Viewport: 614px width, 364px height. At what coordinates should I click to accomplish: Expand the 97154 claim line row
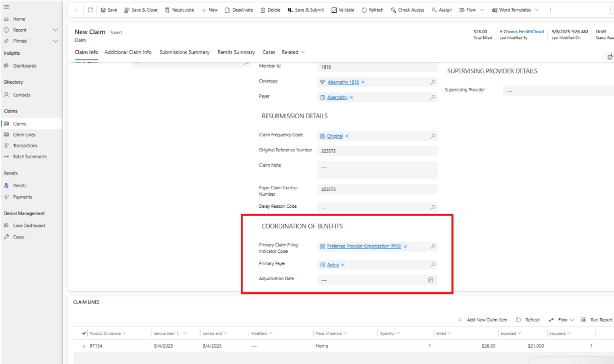tap(84, 346)
